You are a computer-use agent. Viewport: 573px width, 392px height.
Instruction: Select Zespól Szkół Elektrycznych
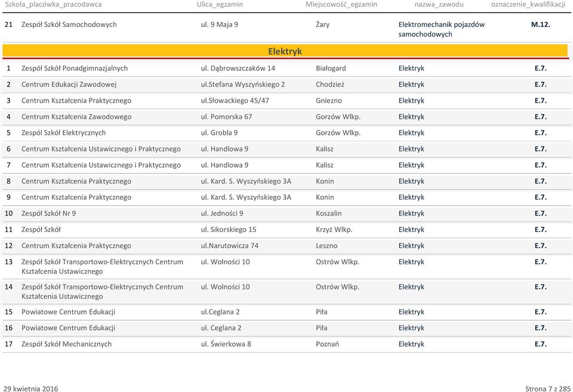(64, 132)
